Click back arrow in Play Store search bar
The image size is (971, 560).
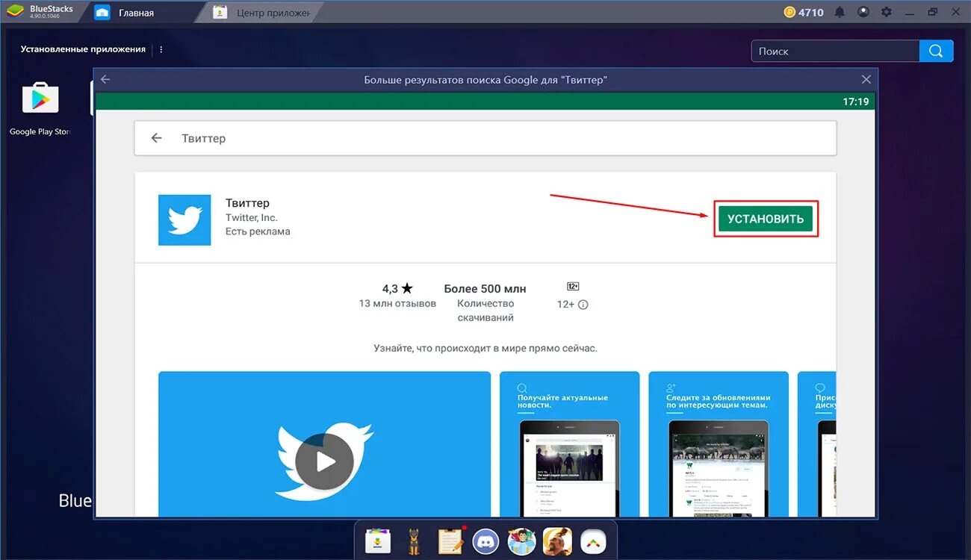(x=156, y=138)
